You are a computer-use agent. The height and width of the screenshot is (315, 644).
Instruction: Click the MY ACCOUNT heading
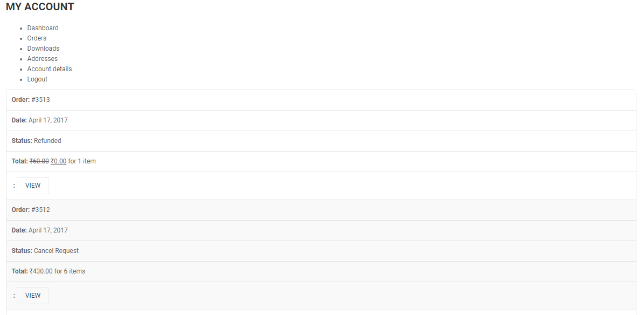pos(40,7)
